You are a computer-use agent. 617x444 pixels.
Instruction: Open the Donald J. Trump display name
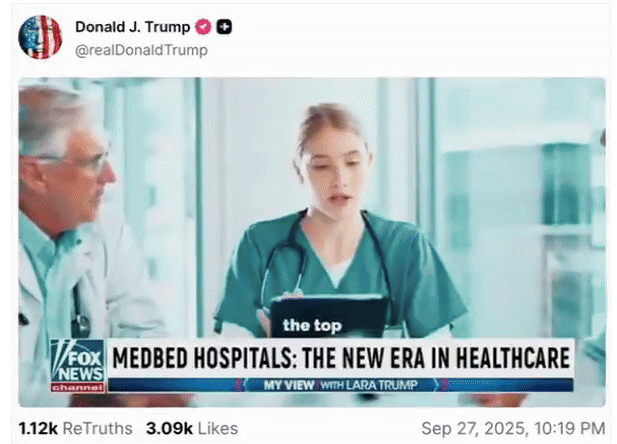coord(133,27)
